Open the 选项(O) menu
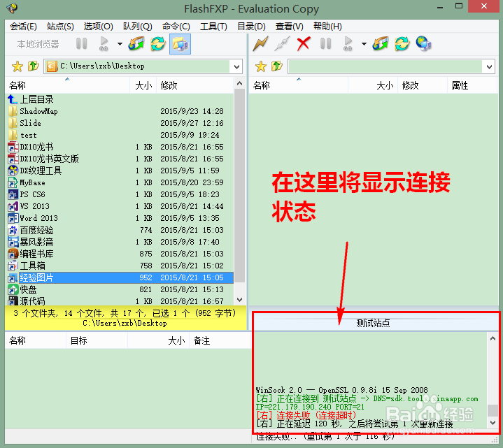Image resolution: width=503 pixels, height=448 pixels. [x=98, y=27]
